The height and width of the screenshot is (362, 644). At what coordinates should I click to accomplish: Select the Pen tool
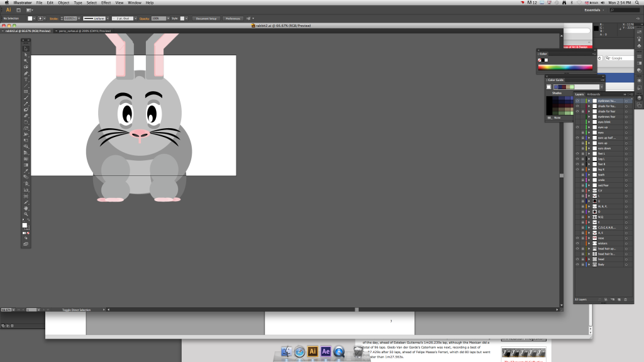pos(26,73)
